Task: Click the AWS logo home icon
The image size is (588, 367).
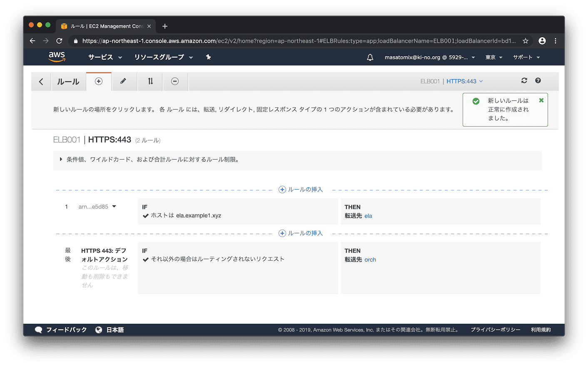Action: point(57,57)
